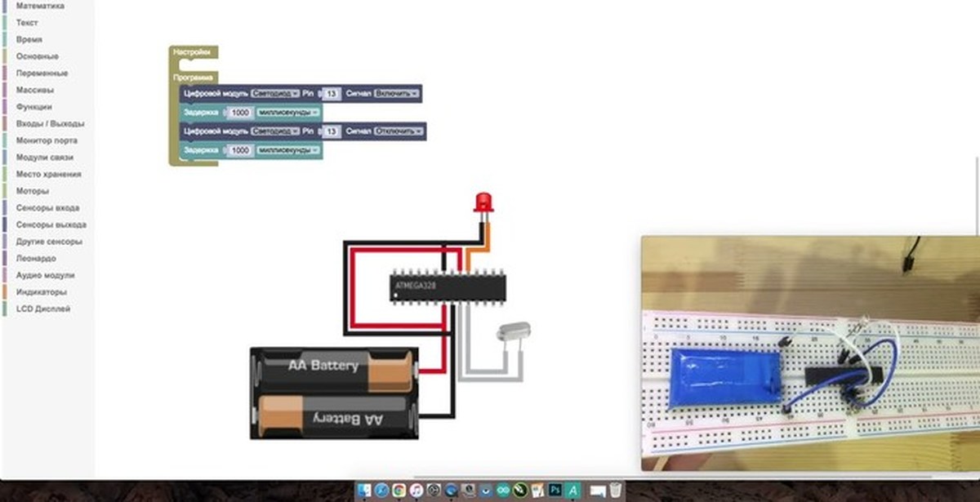
Task: Open the "миллисекунды" dropdown in the last delay block
Action: (x=286, y=149)
